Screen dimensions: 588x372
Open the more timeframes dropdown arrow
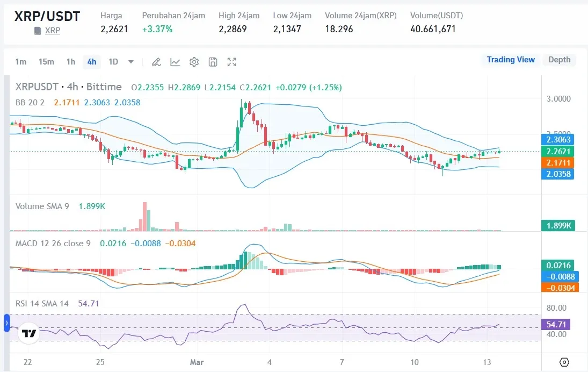click(131, 62)
